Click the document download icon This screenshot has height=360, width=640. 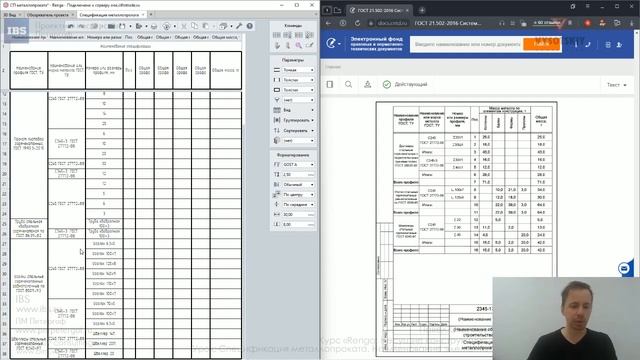pos(367,84)
